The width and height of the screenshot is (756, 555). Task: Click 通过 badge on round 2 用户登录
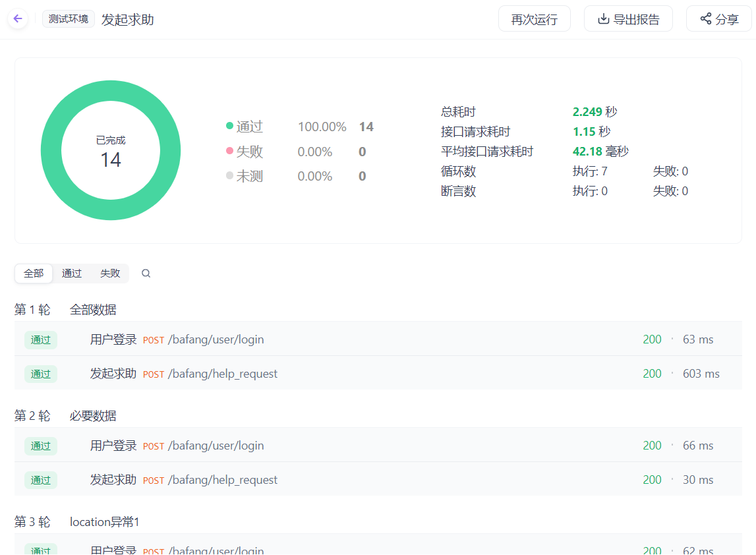tap(40, 446)
